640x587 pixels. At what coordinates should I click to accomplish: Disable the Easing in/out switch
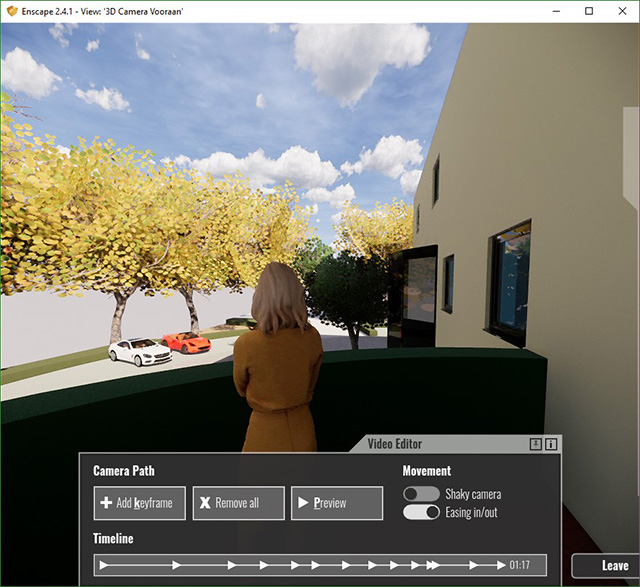click(421, 512)
